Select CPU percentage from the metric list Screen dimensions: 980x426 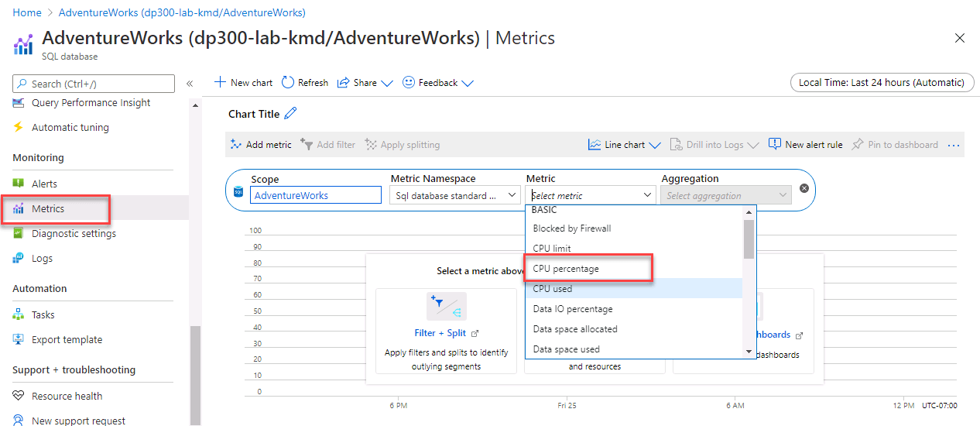pos(566,269)
